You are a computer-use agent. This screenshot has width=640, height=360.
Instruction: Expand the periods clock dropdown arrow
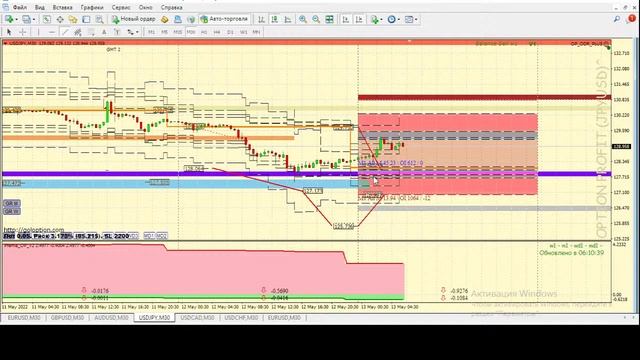click(x=399, y=19)
